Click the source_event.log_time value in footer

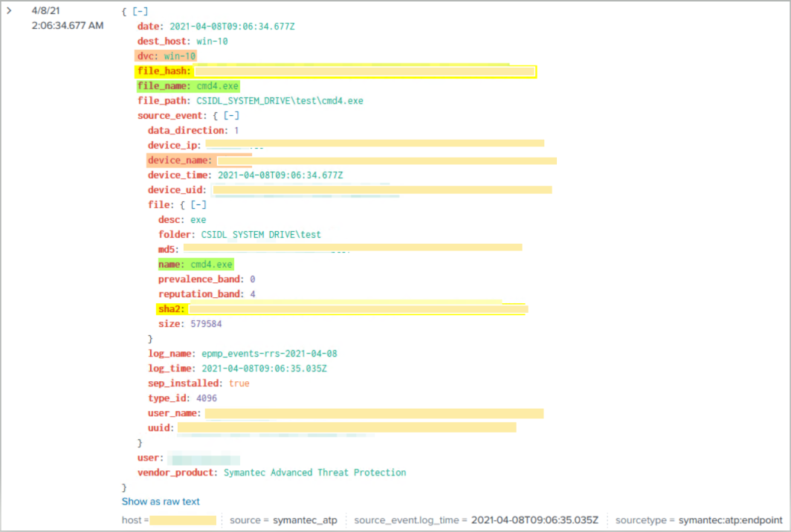(535, 520)
